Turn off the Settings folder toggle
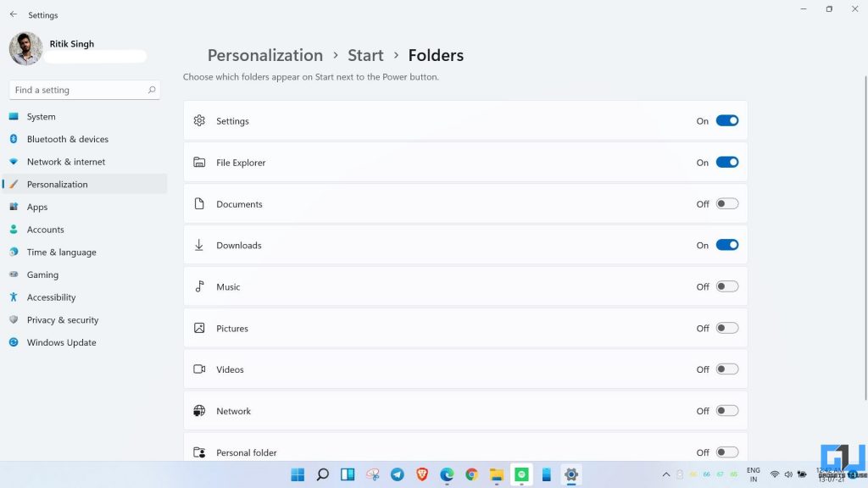The height and width of the screenshot is (488, 868). (726, 120)
